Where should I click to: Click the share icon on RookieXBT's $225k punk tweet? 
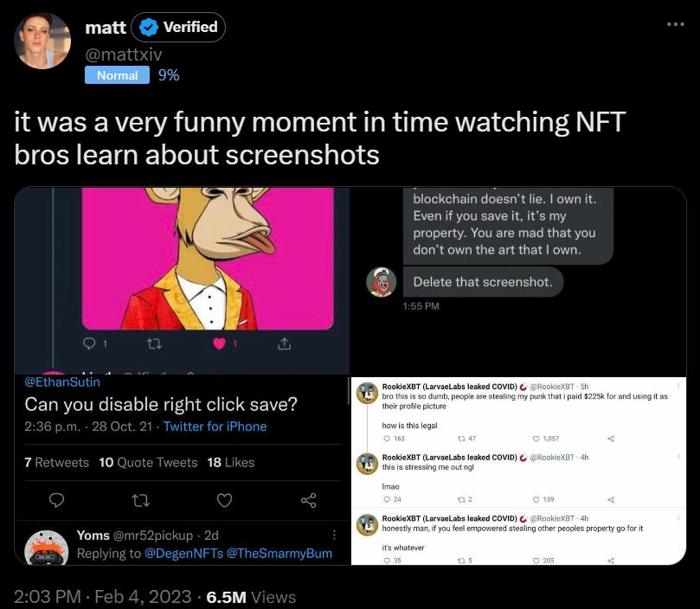pyautogui.click(x=610, y=439)
